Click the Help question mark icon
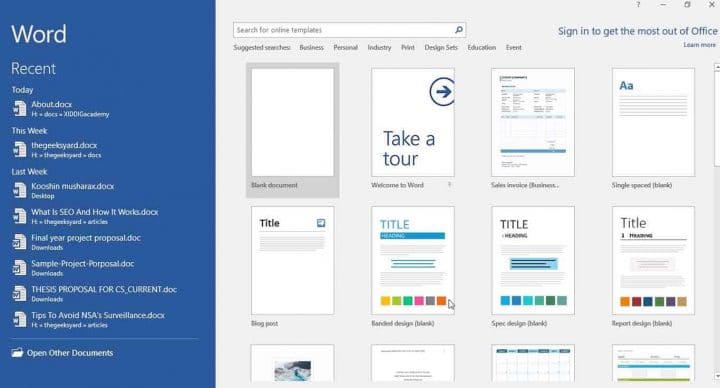Image resolution: width=720 pixels, height=388 pixels. coord(638,5)
